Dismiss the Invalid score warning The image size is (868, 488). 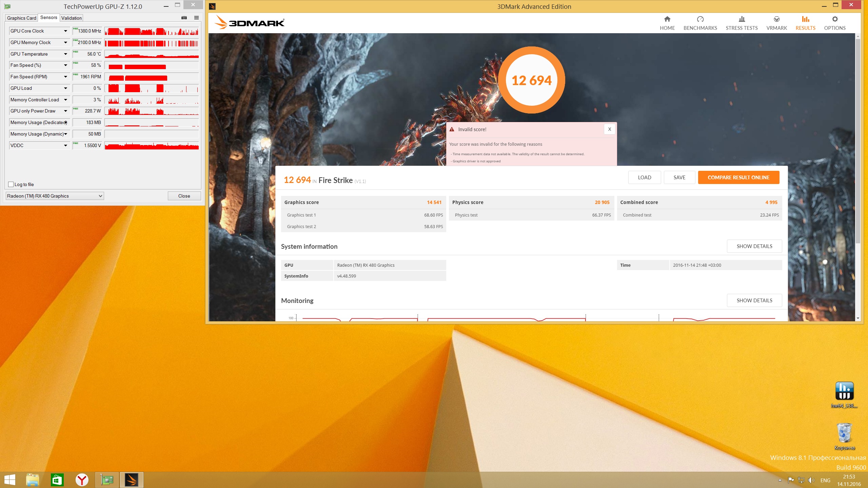(x=609, y=129)
